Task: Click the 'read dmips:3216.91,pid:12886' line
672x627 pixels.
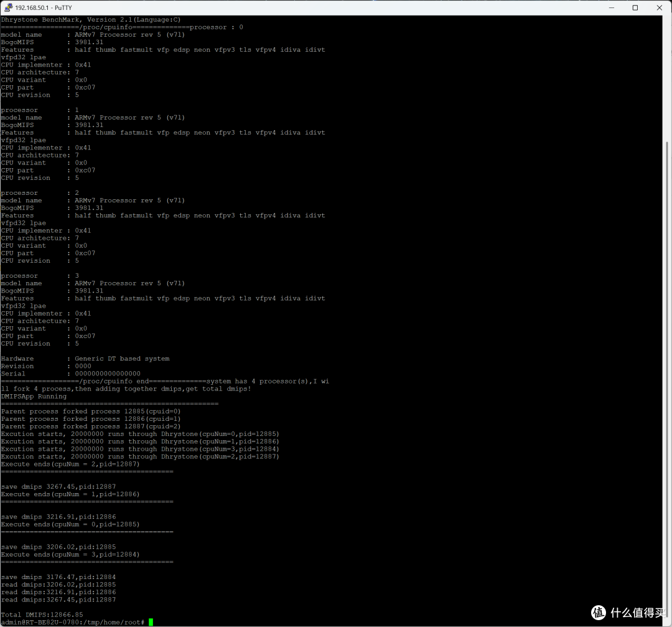Action: [x=58, y=592]
